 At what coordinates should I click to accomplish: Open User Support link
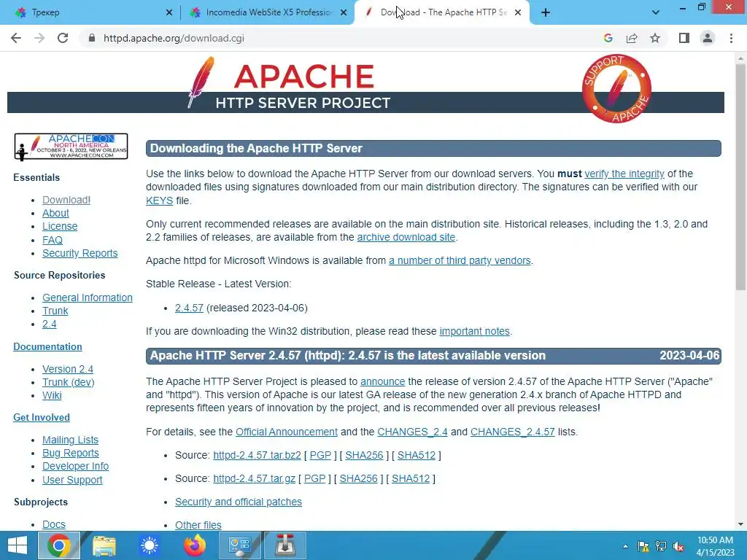[x=72, y=480]
